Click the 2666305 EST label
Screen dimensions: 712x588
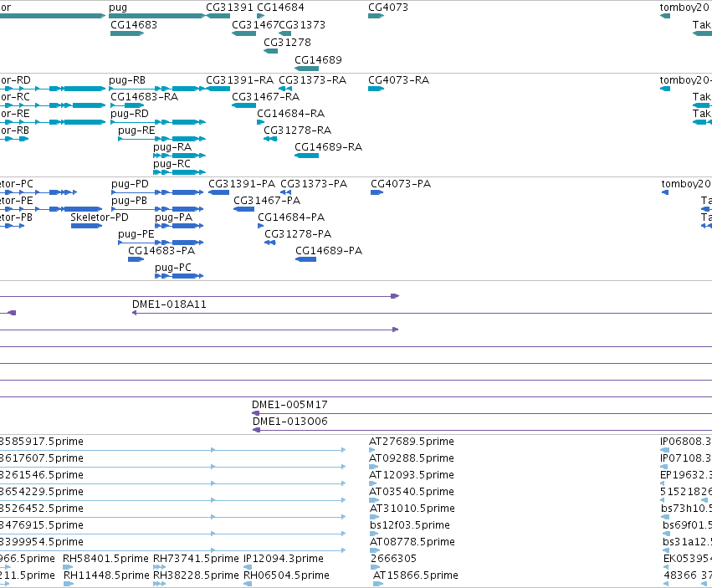(x=393, y=559)
